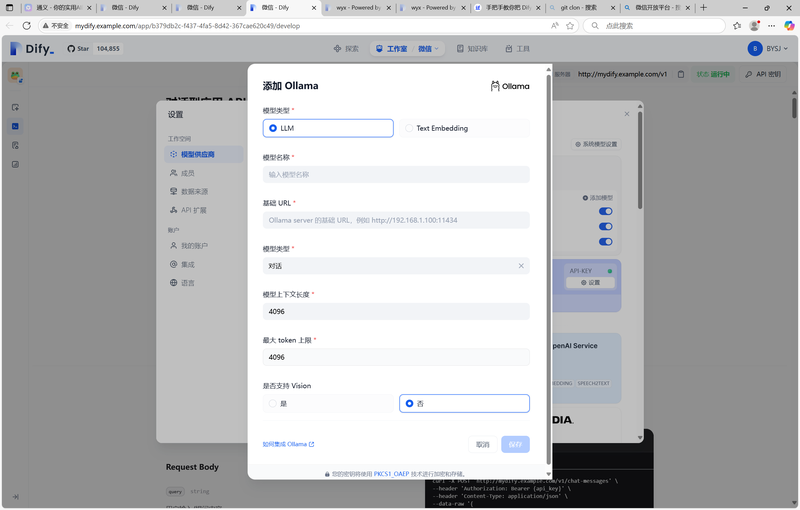Choose 是 for Vision support
The image size is (800, 510).
pos(328,403)
